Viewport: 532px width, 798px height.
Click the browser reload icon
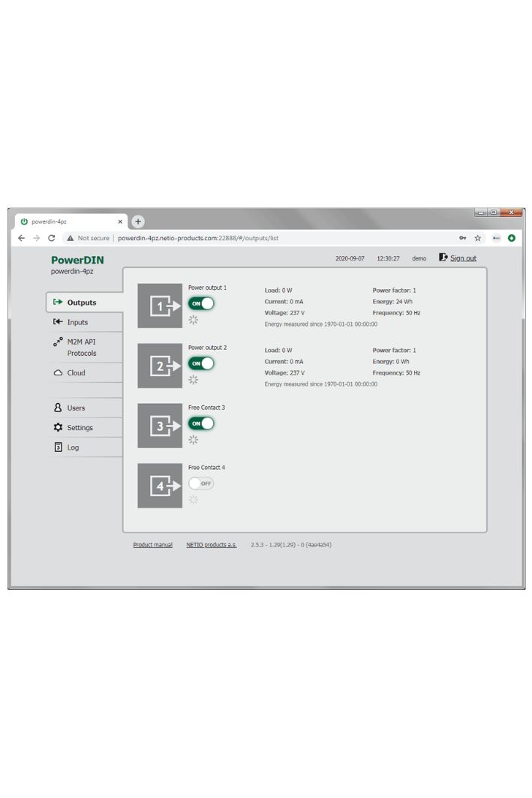click(x=51, y=238)
